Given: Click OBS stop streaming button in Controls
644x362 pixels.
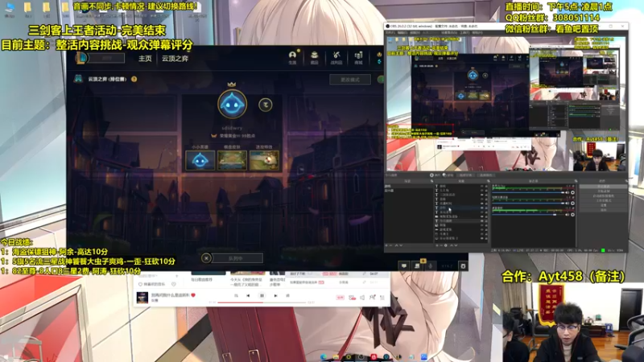Looking at the screenshot, I should pyautogui.click(x=603, y=187).
